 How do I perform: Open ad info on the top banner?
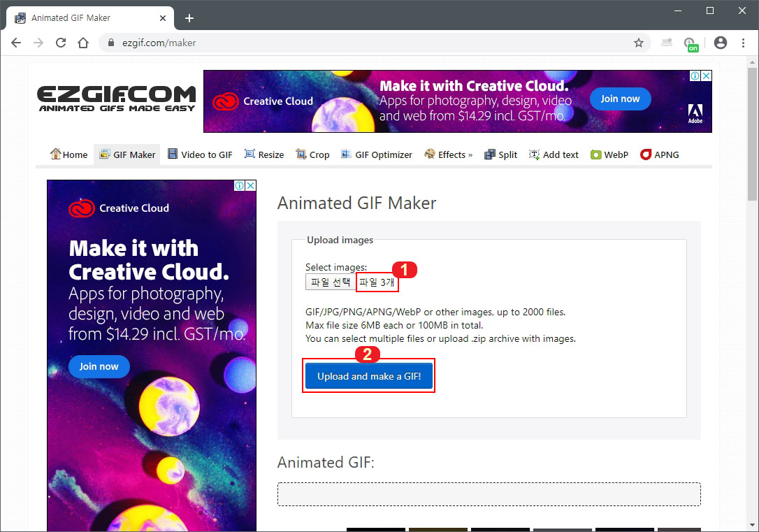[x=695, y=76]
